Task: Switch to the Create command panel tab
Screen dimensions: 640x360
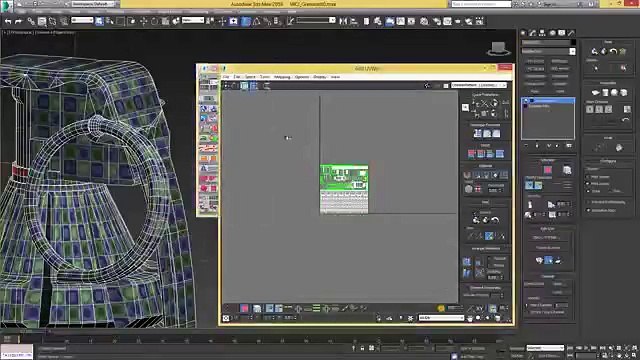Action: [x=524, y=33]
